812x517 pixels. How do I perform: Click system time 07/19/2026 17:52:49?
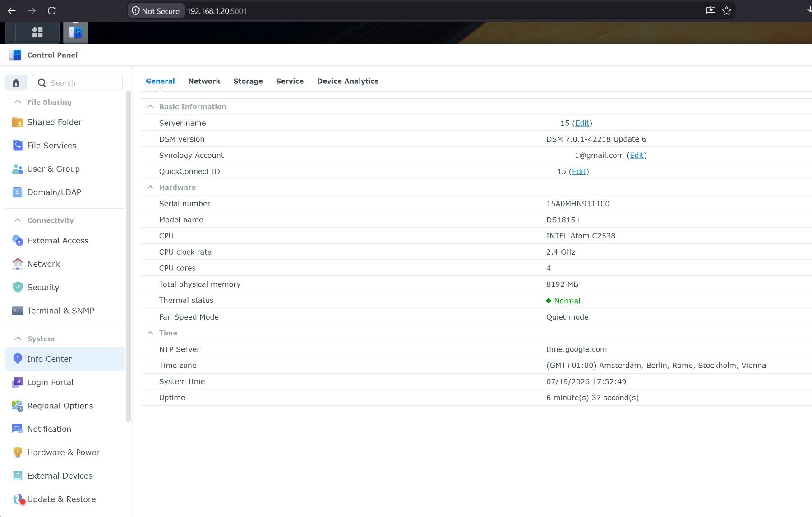point(586,382)
